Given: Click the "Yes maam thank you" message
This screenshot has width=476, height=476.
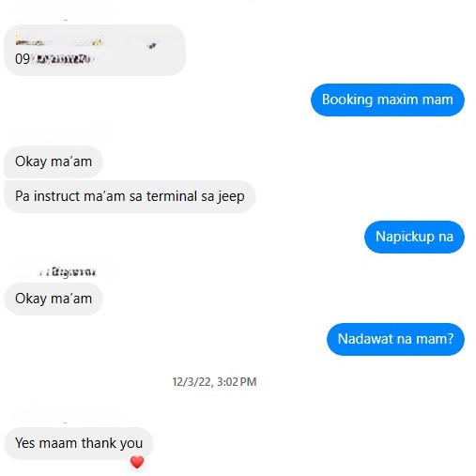Looking at the screenshot, I should [x=79, y=443].
